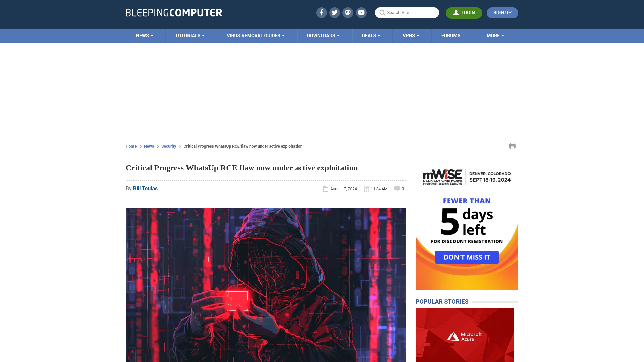The height and width of the screenshot is (362, 644).
Task: Expand the TUTORIALS dropdown menu
Action: (190, 35)
